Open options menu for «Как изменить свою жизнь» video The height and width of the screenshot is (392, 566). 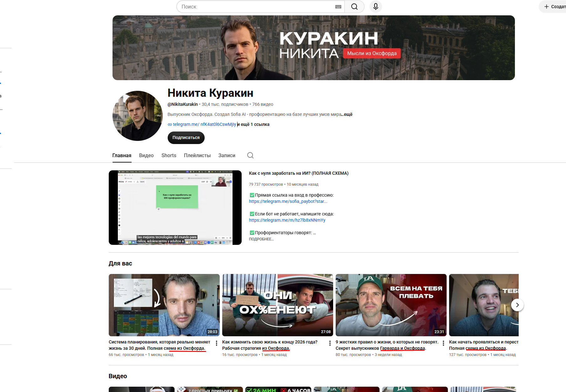[330, 343]
